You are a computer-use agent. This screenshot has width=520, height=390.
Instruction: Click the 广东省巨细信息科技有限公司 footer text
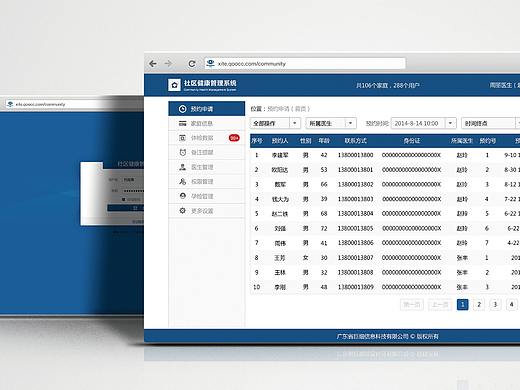click(372, 336)
